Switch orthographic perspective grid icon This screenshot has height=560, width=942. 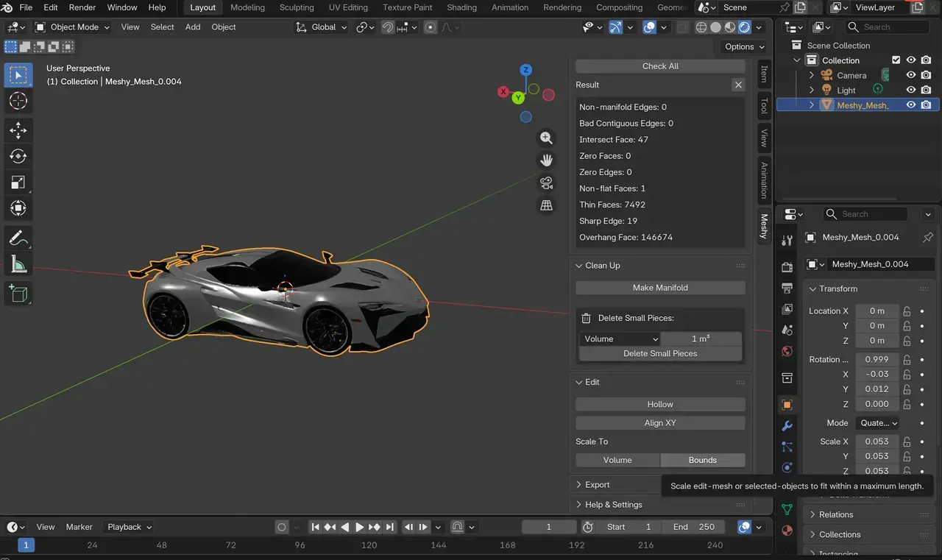point(546,206)
